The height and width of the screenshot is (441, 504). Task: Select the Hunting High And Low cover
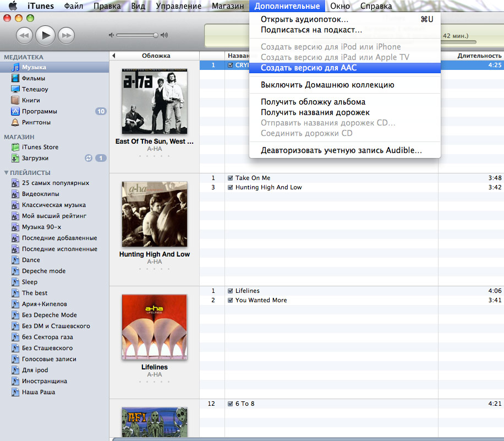coord(155,214)
